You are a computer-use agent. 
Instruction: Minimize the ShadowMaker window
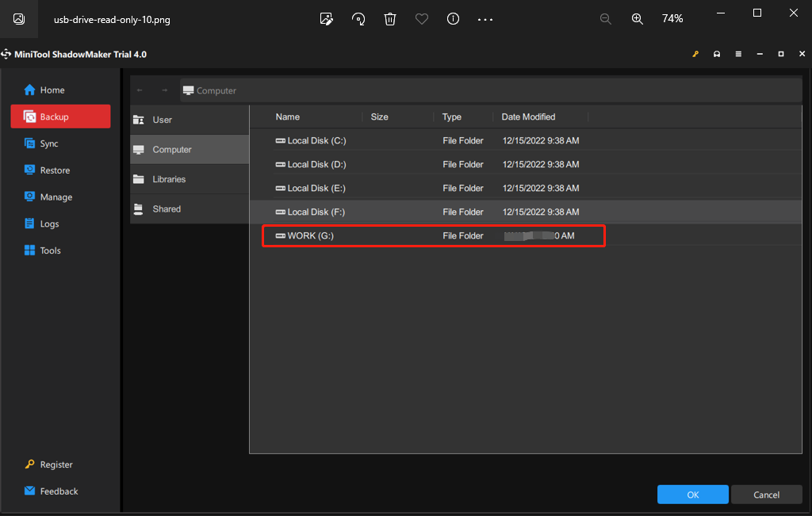coord(760,54)
